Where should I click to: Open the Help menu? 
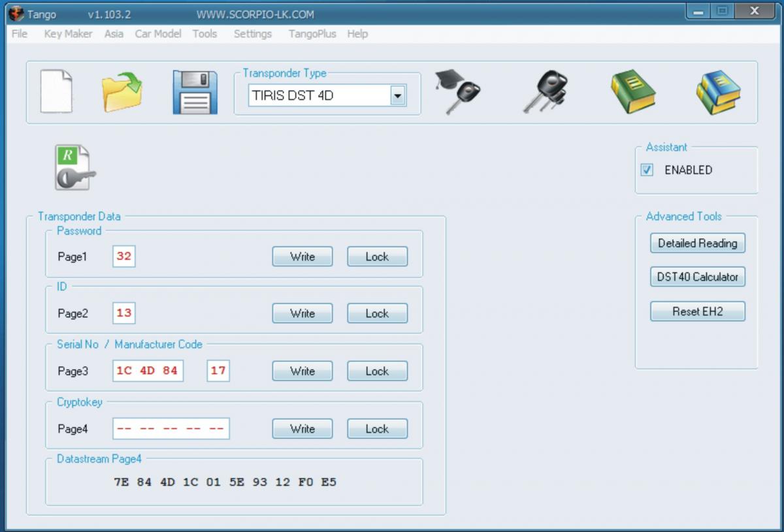(x=357, y=34)
